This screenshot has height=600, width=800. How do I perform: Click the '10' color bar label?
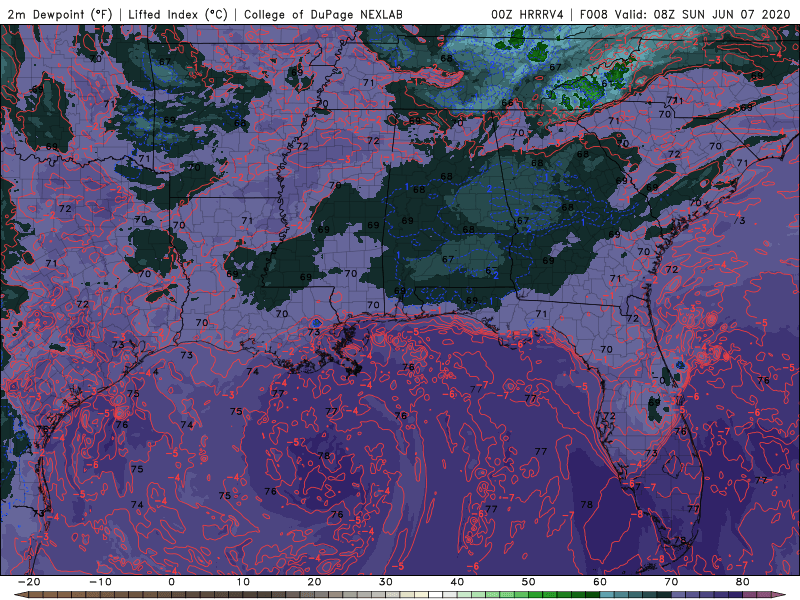pos(243,582)
